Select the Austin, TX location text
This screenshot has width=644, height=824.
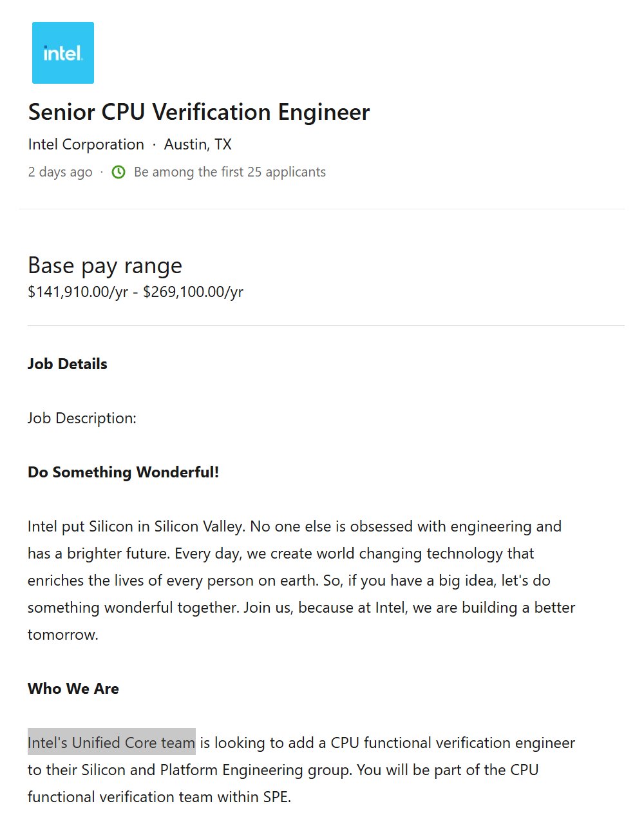click(198, 144)
